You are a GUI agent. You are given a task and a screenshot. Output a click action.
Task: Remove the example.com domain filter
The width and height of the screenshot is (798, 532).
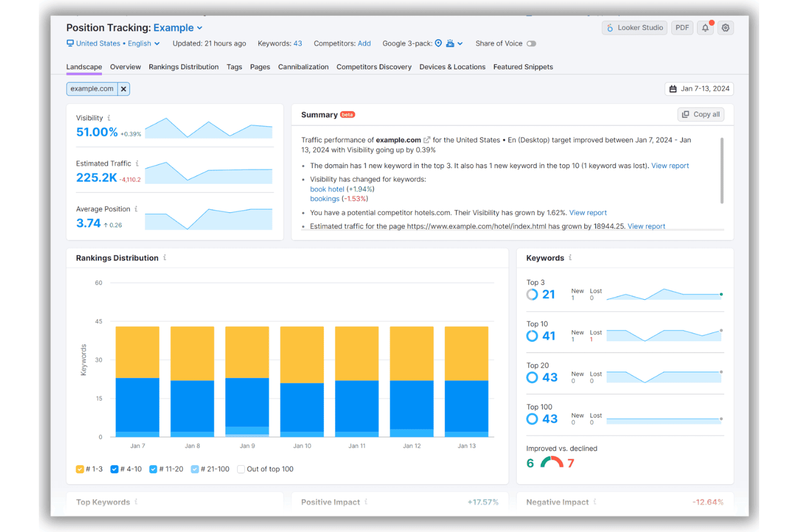(x=123, y=89)
